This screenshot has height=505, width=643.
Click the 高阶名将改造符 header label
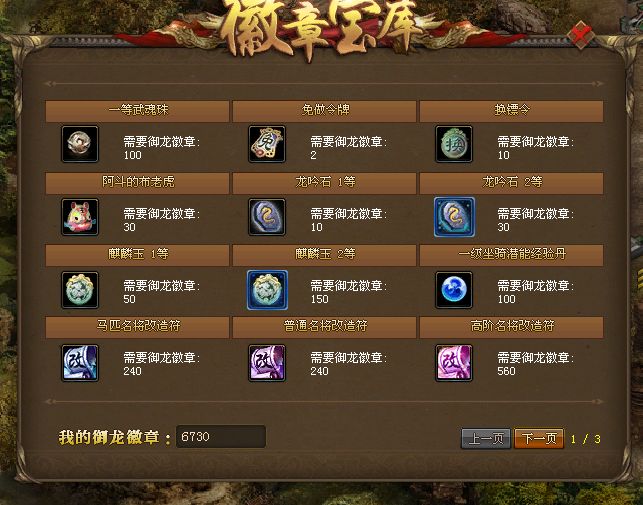[512, 326]
